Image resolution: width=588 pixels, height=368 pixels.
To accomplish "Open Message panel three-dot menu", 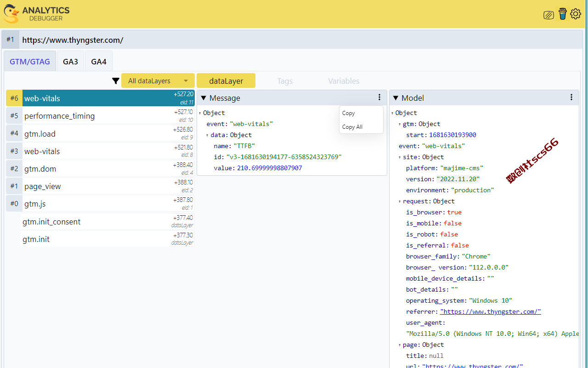I will tap(379, 97).
